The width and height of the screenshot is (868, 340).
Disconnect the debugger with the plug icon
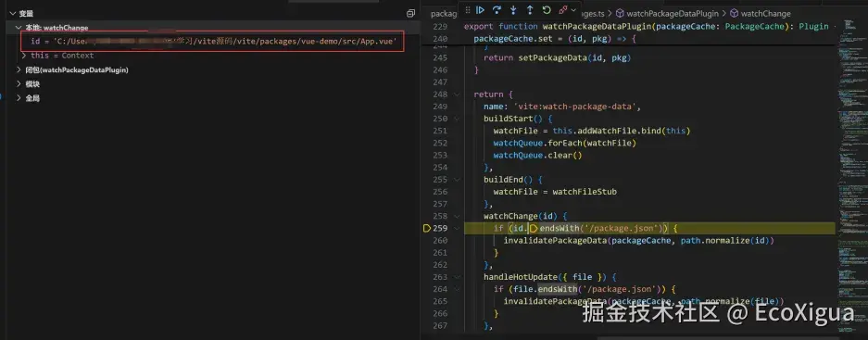tap(563, 10)
